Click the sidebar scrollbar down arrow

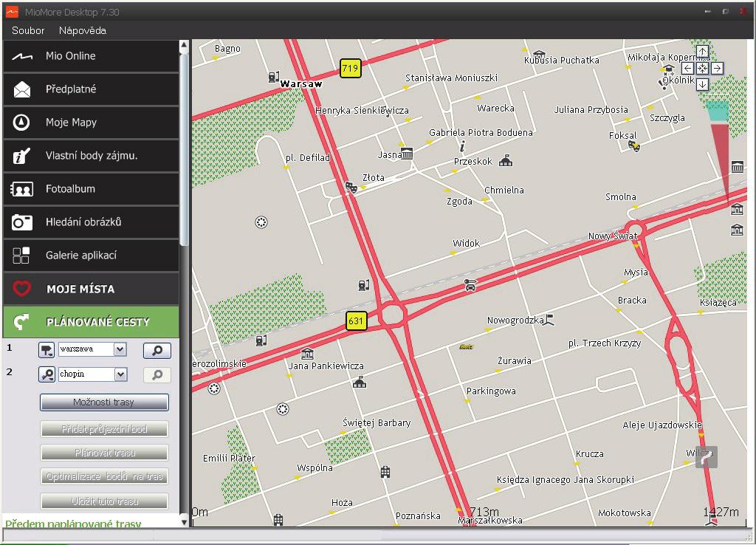184,521
